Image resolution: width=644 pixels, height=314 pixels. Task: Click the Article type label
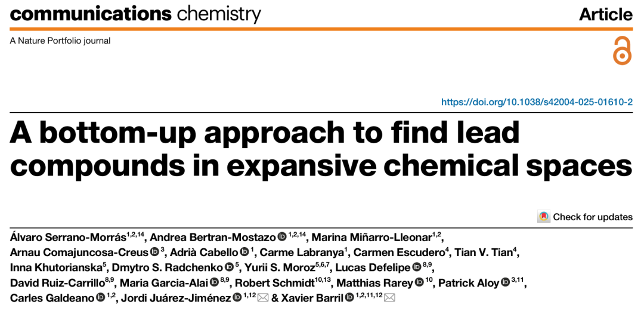[606, 14]
